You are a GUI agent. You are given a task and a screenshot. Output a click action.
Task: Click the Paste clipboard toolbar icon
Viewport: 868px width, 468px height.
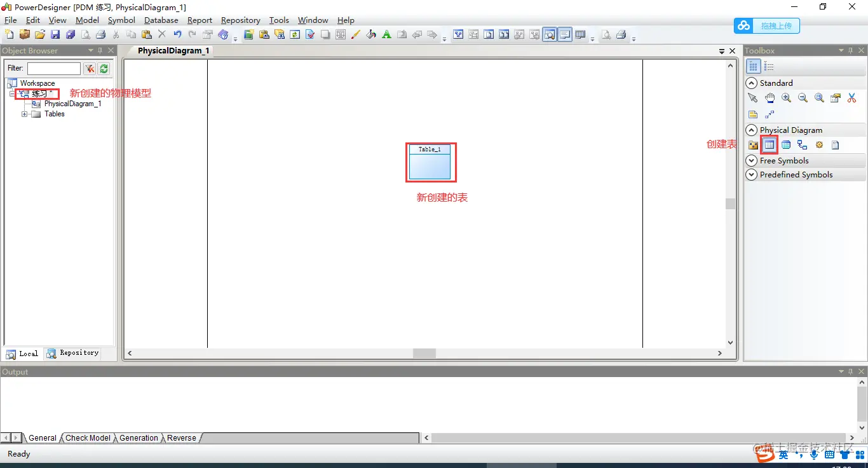click(147, 34)
